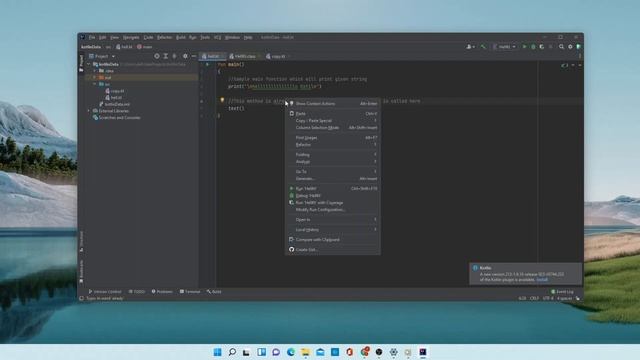
Task: Open the Project view dropdown
Action: [102, 56]
